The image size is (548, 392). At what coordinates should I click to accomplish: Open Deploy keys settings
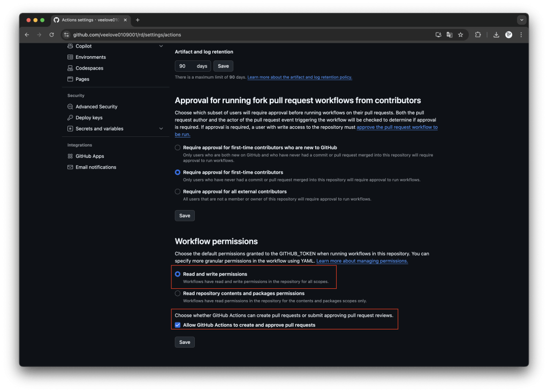click(88, 118)
